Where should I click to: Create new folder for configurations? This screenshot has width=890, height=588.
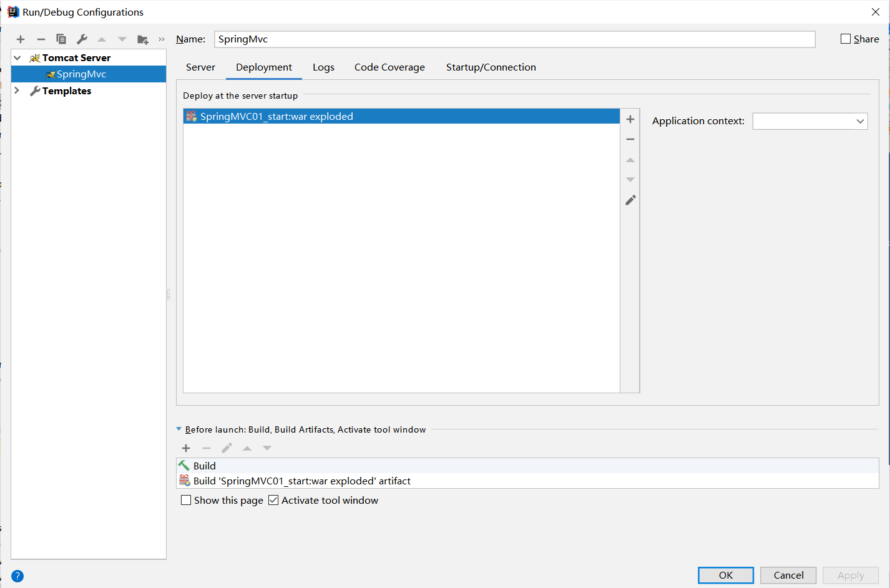[143, 39]
